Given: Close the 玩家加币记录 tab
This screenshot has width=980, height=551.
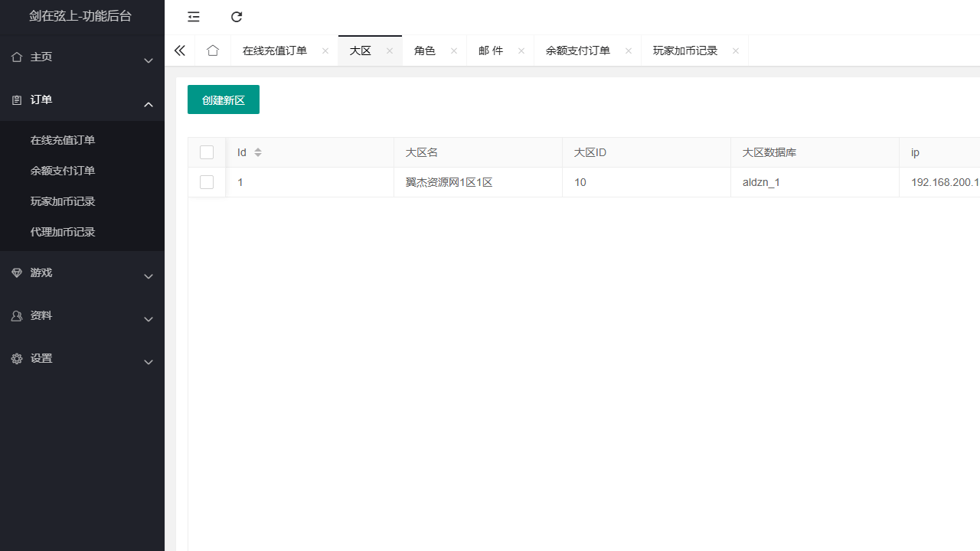Looking at the screenshot, I should click(x=736, y=51).
